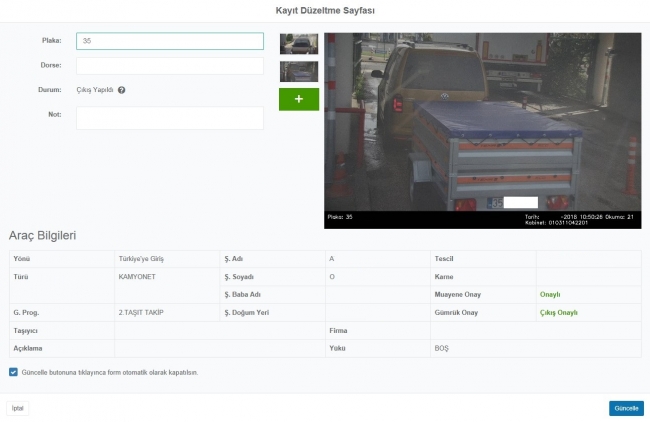Screen dimensions: 650x422
Task: Click the Çıkış Onaylı customs status
Action: tap(558, 312)
